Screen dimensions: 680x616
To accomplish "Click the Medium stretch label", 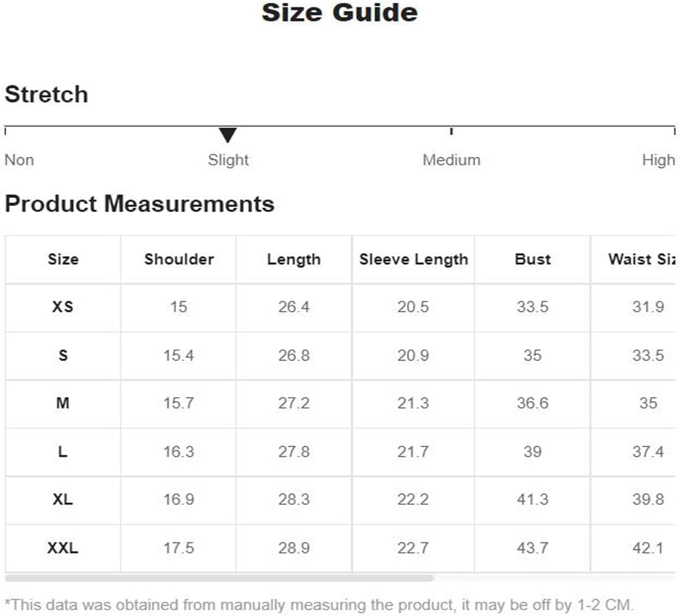I will click(451, 160).
